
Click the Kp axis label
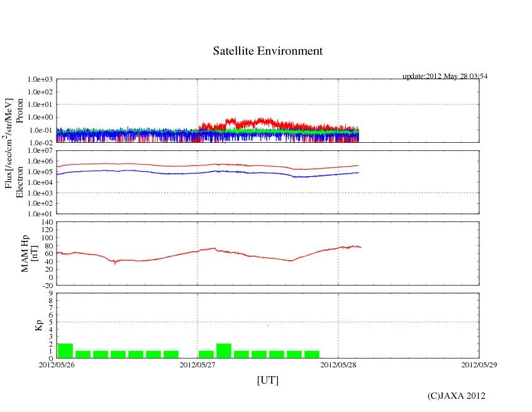coord(38,325)
